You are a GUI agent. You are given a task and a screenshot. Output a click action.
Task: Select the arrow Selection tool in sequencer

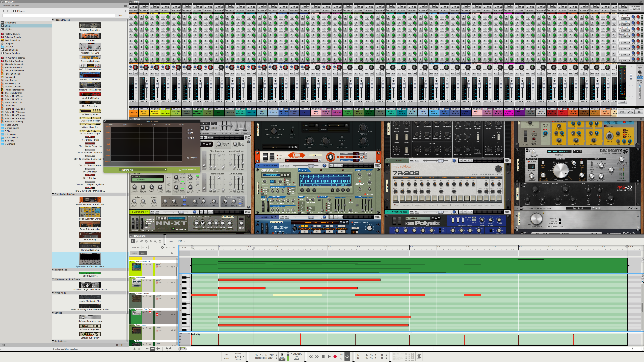[132, 241]
